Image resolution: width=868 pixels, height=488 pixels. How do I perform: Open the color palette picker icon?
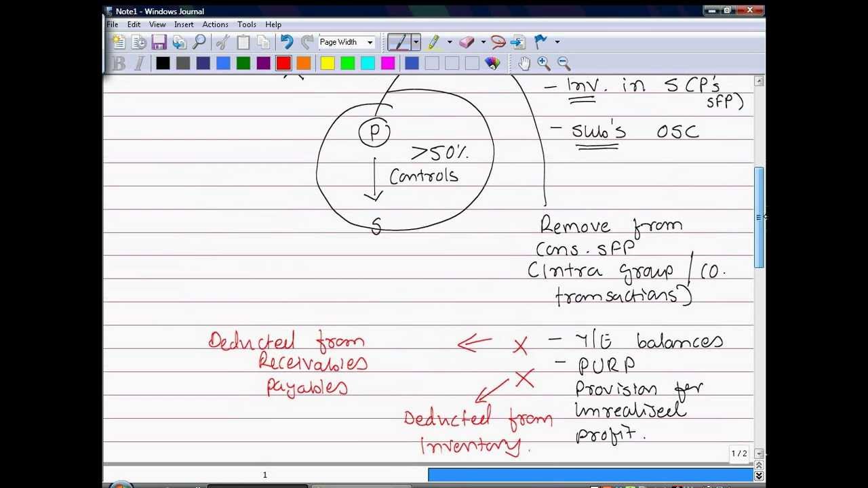point(492,64)
